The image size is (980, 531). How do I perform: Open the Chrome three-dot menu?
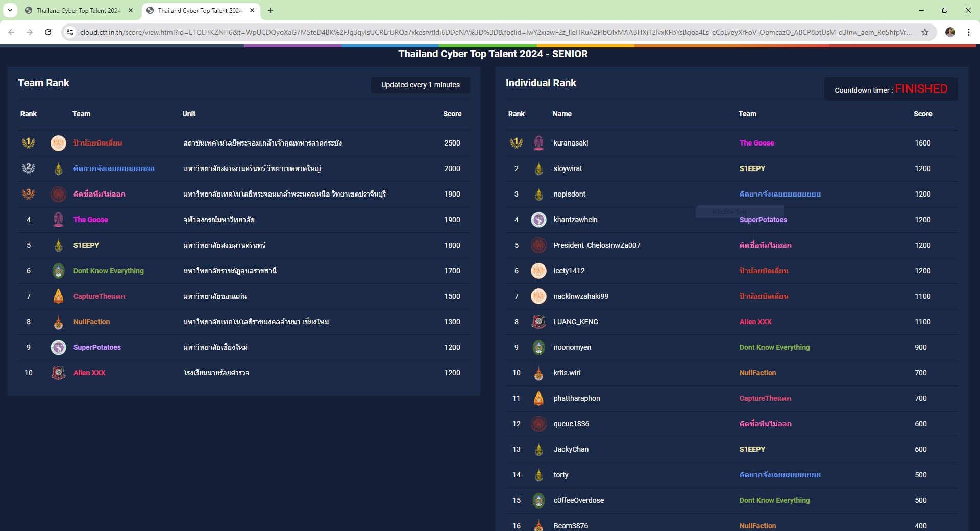[x=968, y=32]
